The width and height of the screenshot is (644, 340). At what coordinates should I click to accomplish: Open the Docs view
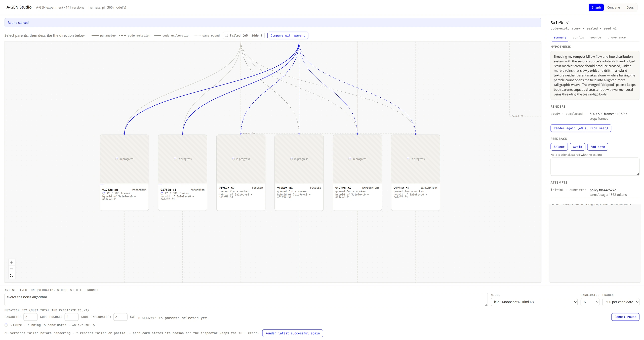coord(630,7)
